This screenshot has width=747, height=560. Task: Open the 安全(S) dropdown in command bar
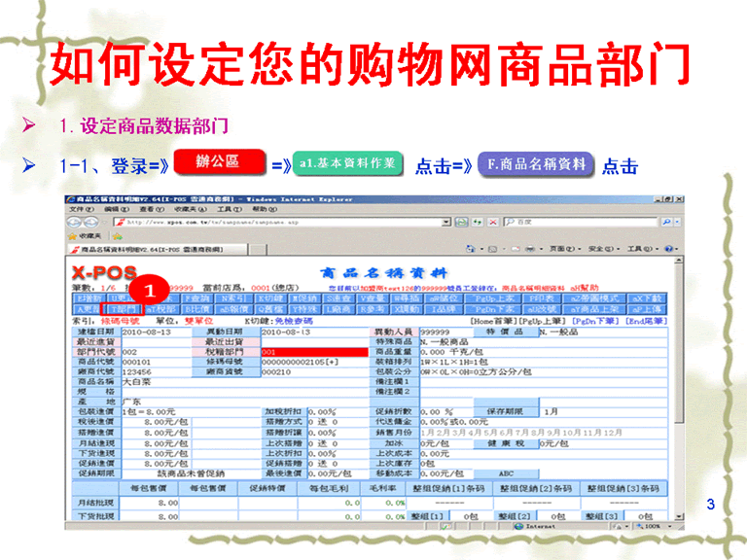click(604, 249)
